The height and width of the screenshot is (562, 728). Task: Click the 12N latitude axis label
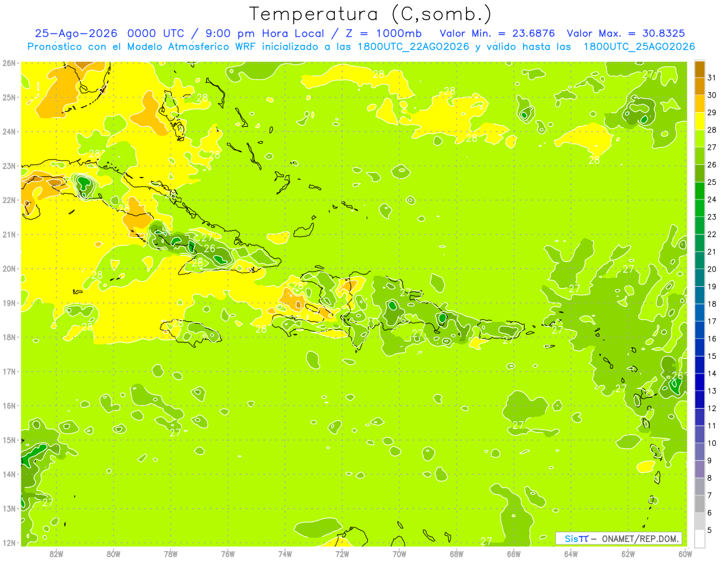click(9, 542)
